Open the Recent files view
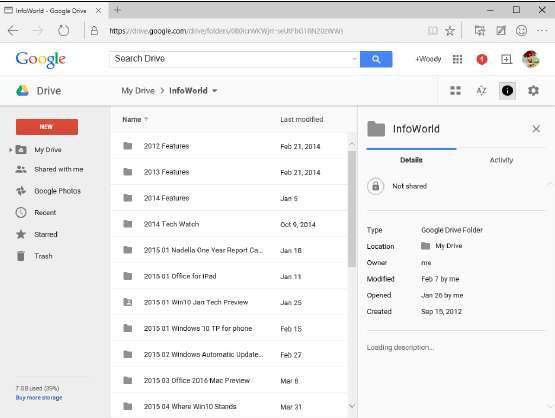 (x=45, y=212)
